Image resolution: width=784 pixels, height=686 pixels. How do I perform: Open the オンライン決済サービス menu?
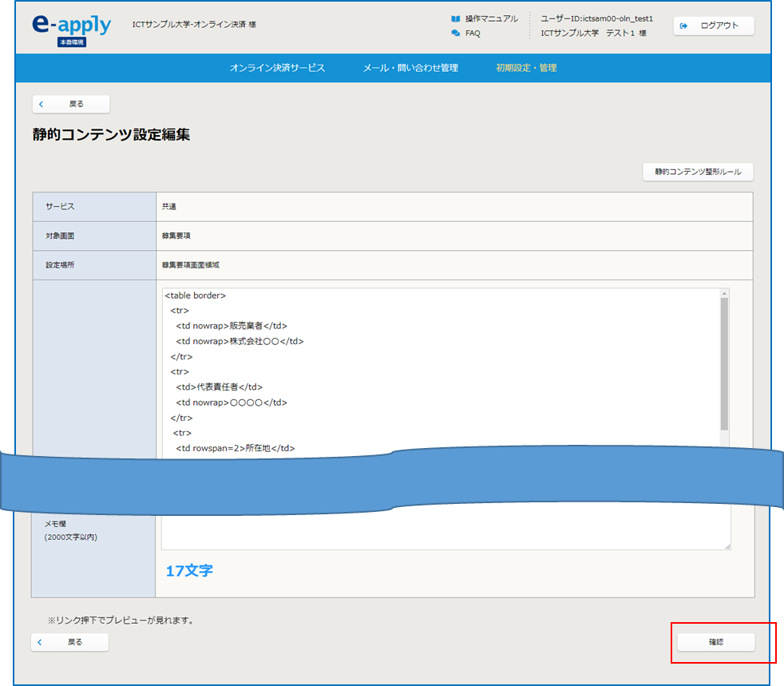pyautogui.click(x=278, y=68)
